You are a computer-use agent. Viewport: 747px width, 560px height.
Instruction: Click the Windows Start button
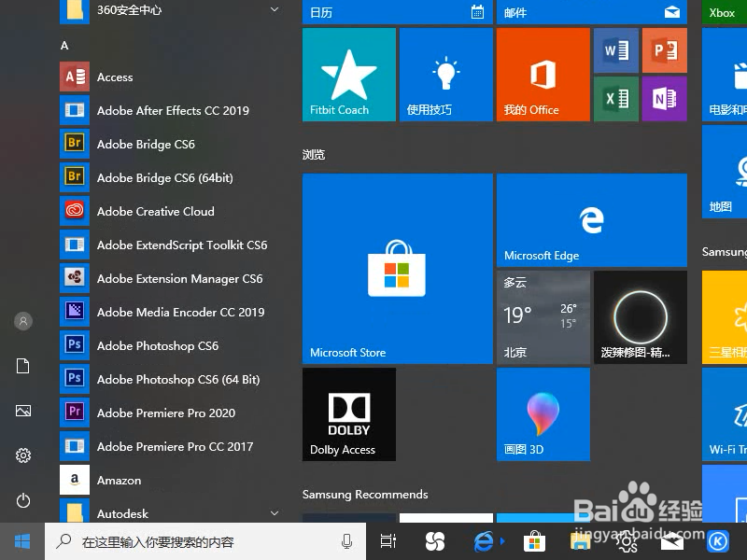pos(22,541)
